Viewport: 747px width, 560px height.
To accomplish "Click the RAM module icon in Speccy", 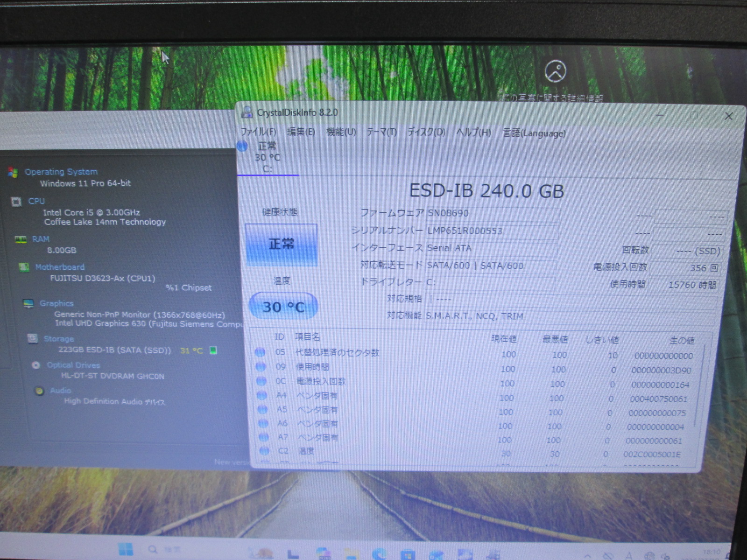I will (21, 239).
